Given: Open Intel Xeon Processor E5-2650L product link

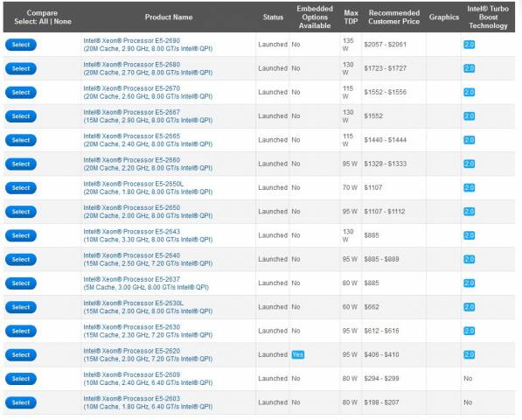Looking at the screenshot, I should [148, 188].
